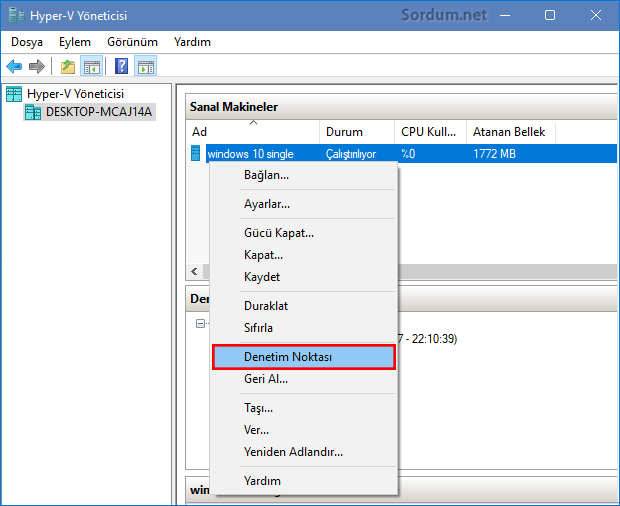The image size is (620, 506).
Task: Select Ver... in context menu
Action: point(304,430)
